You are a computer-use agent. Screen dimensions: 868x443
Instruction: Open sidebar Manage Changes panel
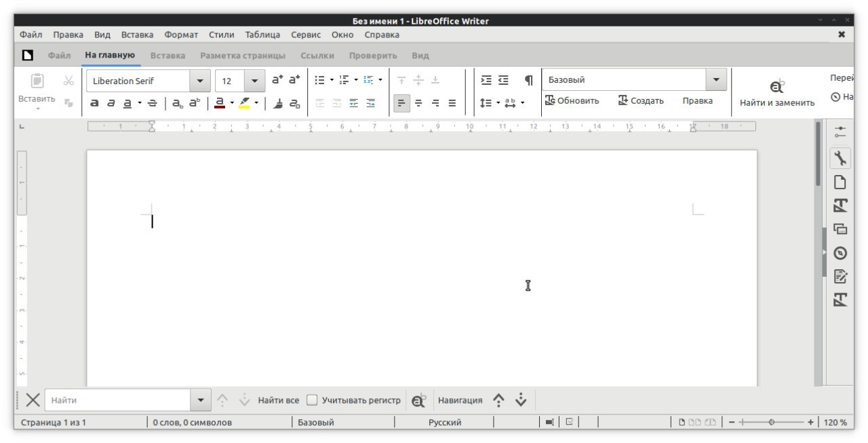(840, 276)
